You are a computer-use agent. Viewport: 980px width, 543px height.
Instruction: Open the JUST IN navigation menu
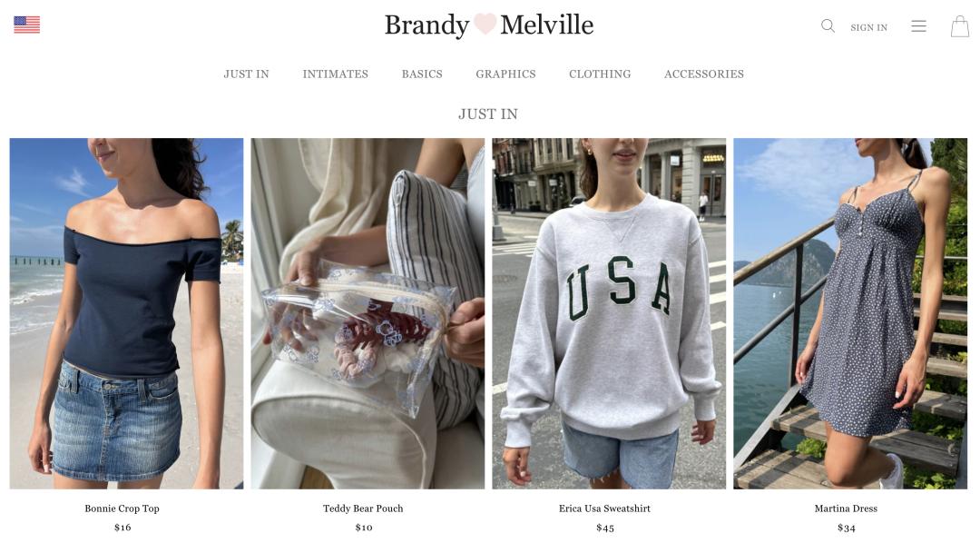246,74
